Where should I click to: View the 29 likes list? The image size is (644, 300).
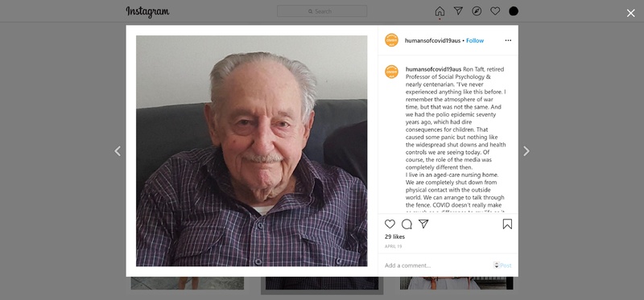394,236
